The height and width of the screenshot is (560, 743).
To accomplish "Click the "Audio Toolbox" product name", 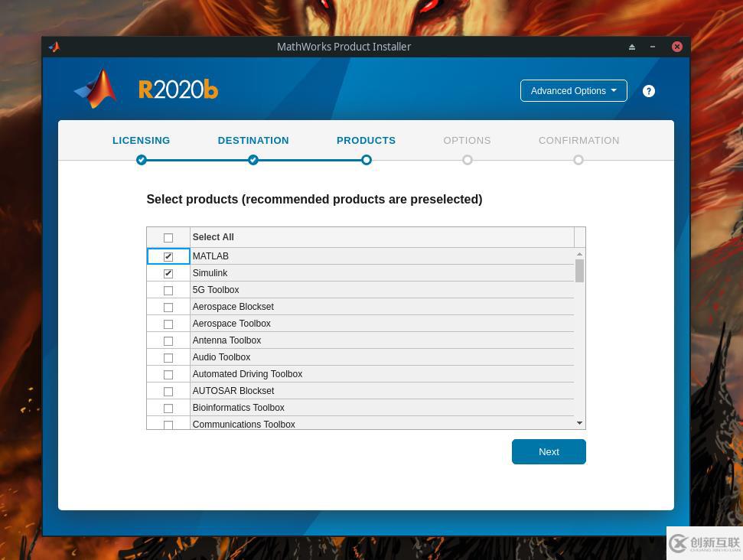I will pos(221,357).
